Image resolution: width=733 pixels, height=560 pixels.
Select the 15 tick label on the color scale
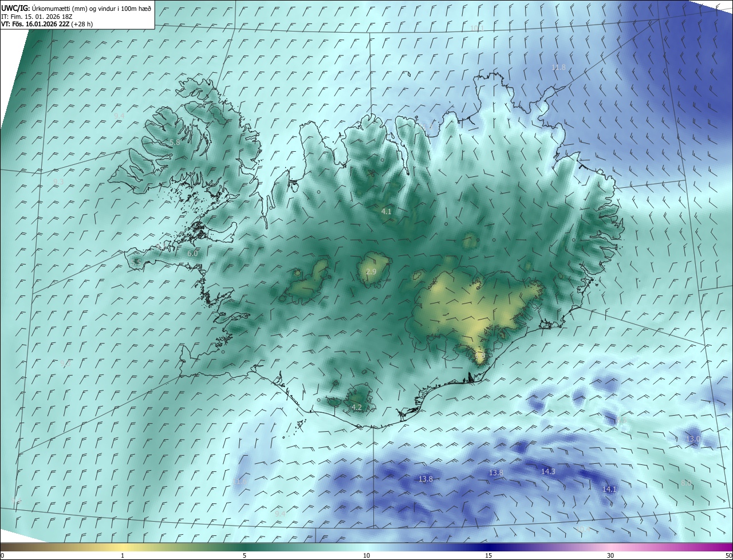tap(488, 555)
